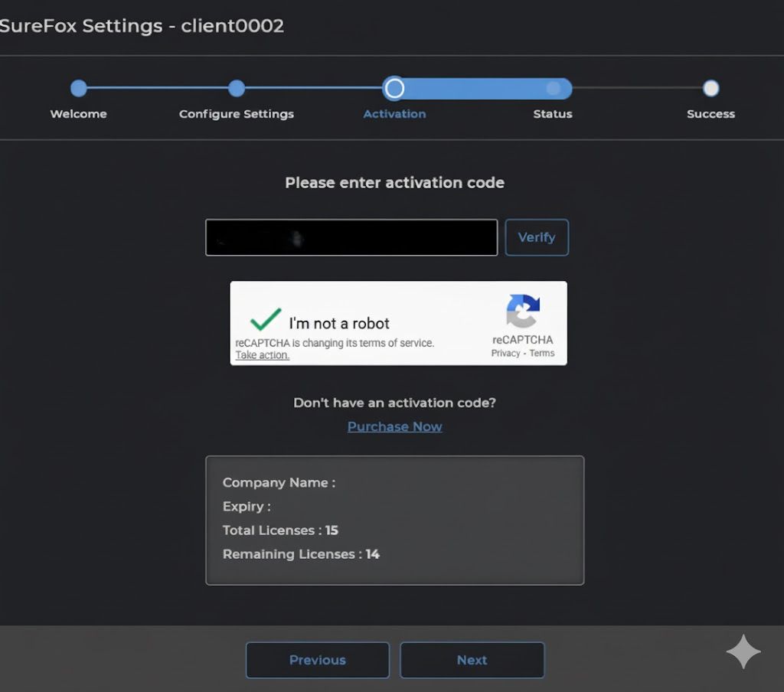Image resolution: width=784 pixels, height=692 pixels.
Task: Follow the reCAPTCHA Take action link
Action: [x=262, y=355]
